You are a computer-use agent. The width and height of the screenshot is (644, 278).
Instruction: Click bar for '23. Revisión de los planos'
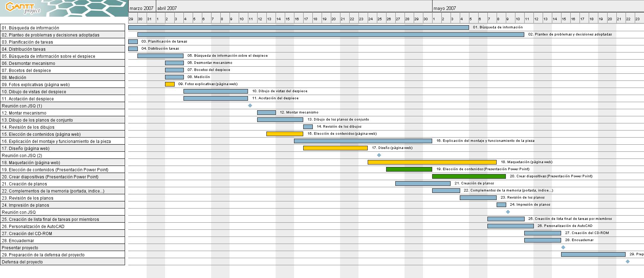coord(478,198)
